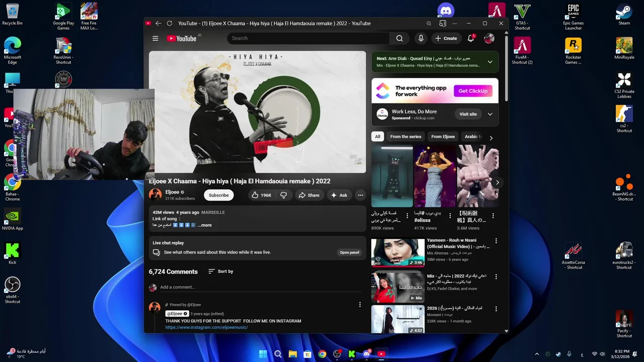644x362 pixels.
Task: Select the From Eljoee chip
Action: [443, 137]
